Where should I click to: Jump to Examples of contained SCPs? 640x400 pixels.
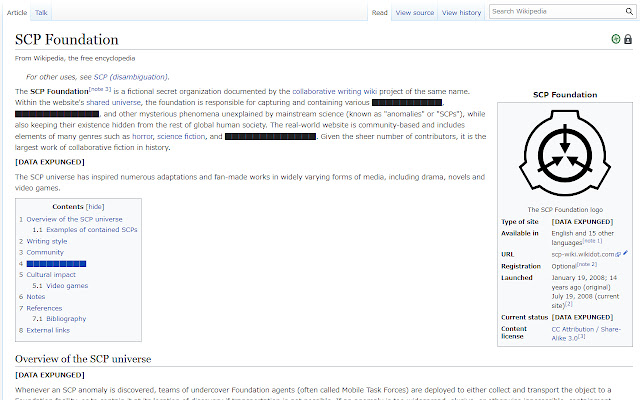[91, 229]
